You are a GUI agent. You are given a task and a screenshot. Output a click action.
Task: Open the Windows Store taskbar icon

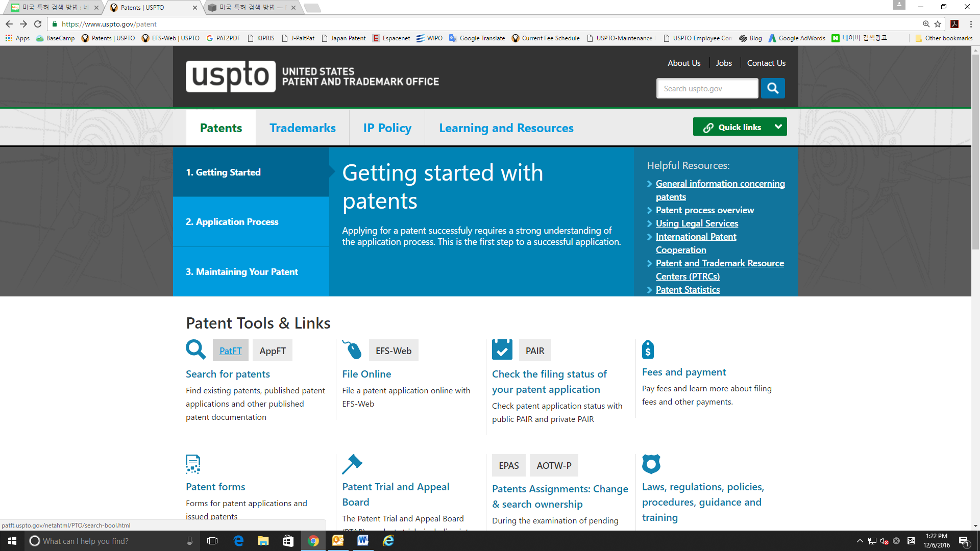click(x=288, y=541)
